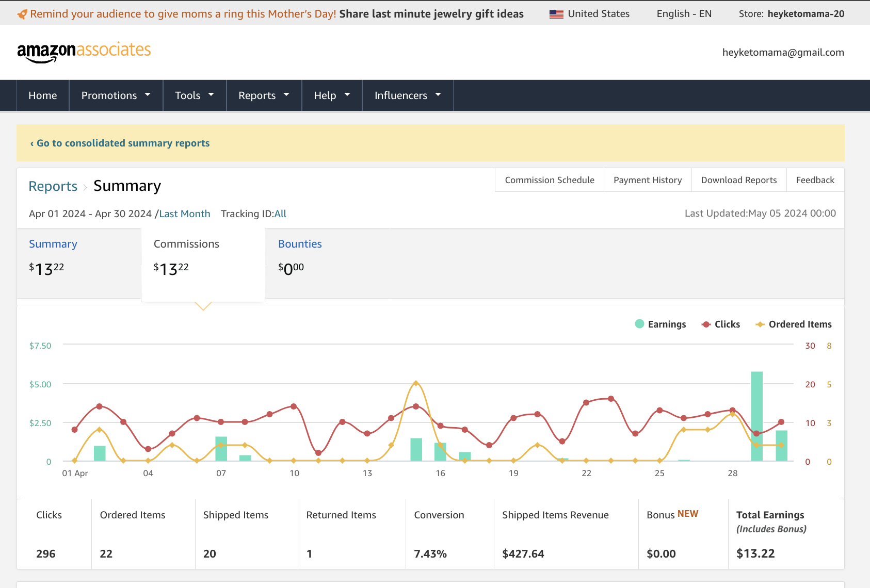Go to consolidated summary reports link

click(x=120, y=143)
